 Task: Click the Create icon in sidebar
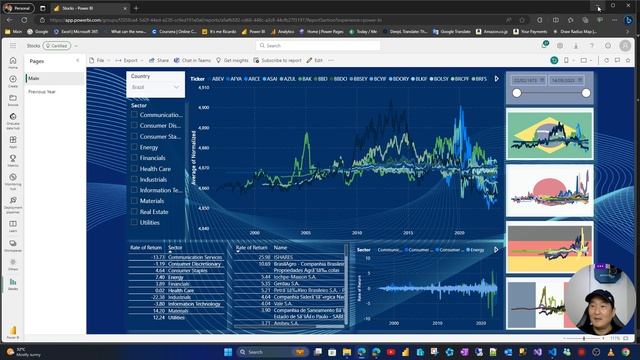tap(13, 81)
